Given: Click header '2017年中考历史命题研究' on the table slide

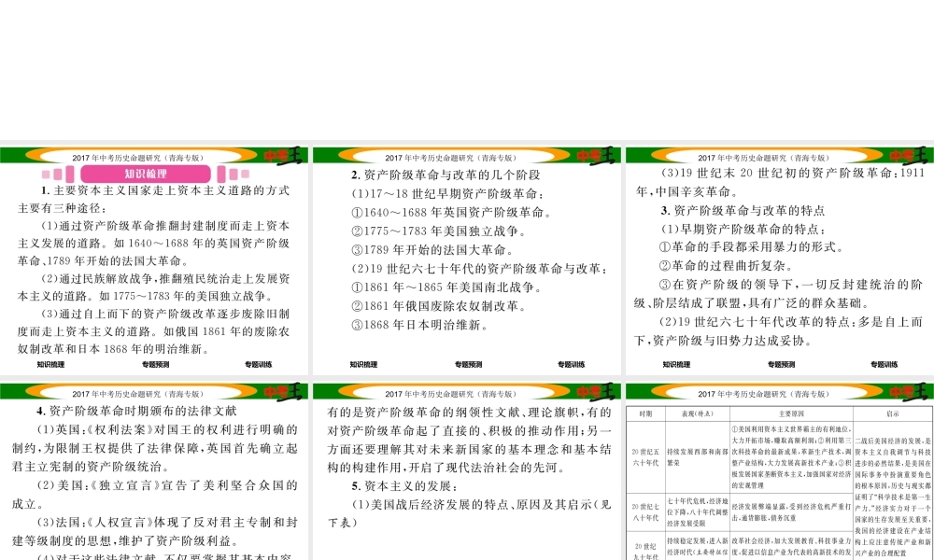Looking at the screenshot, I should (x=763, y=394).
